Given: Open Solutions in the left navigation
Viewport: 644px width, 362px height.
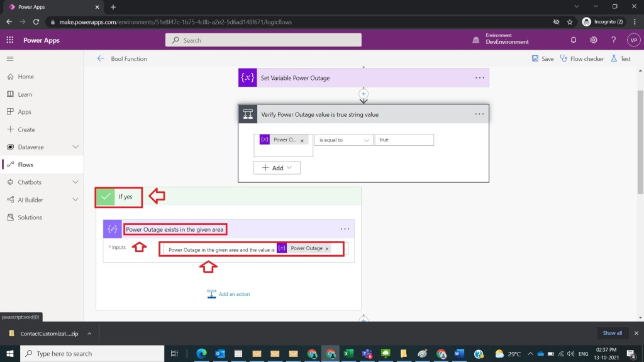Looking at the screenshot, I should pos(30,217).
